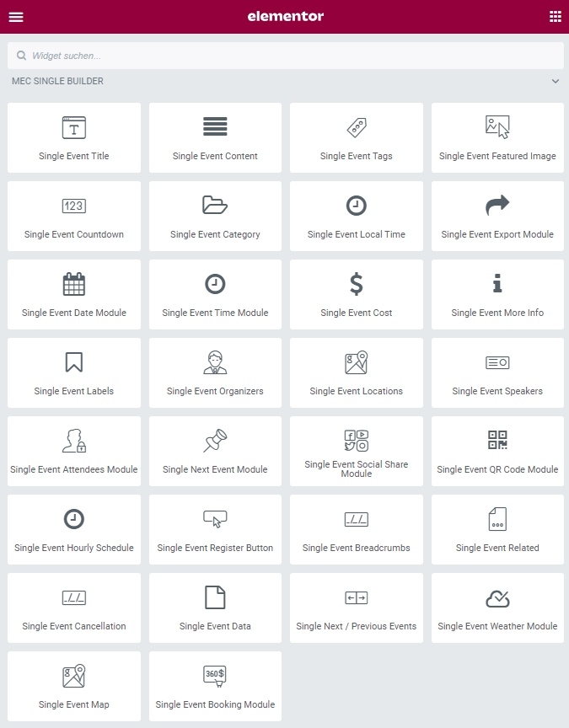
Task: Select the Single Event Social Share Module
Action: [x=356, y=452]
